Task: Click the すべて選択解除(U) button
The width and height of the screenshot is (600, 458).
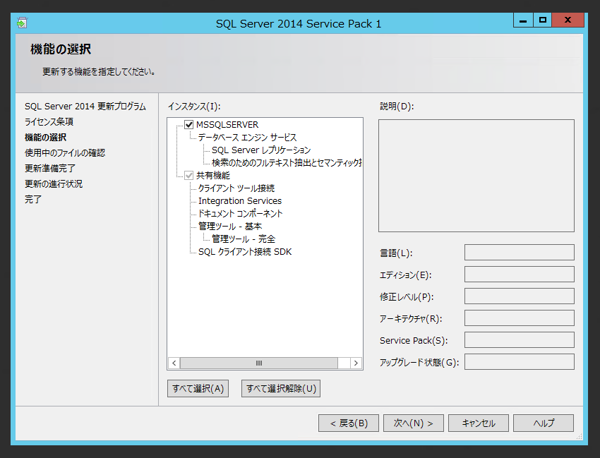Action: [281, 388]
